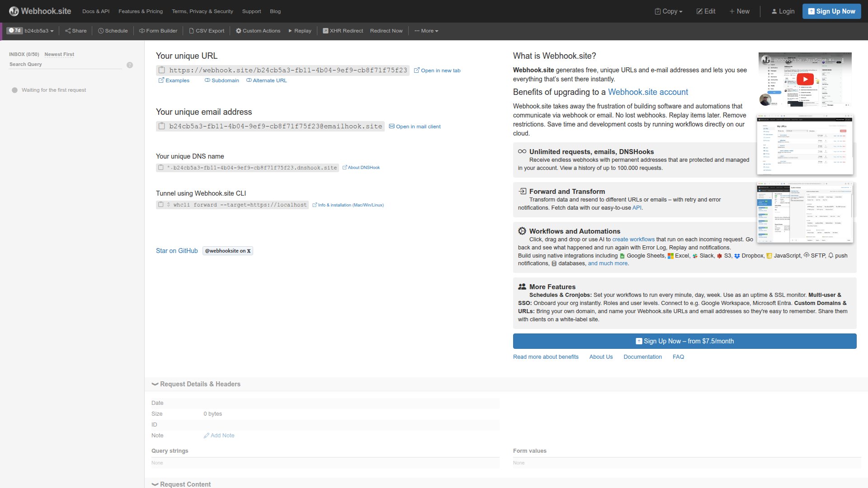Click Edit in the top bar
The height and width of the screenshot is (488, 868).
coord(706,11)
